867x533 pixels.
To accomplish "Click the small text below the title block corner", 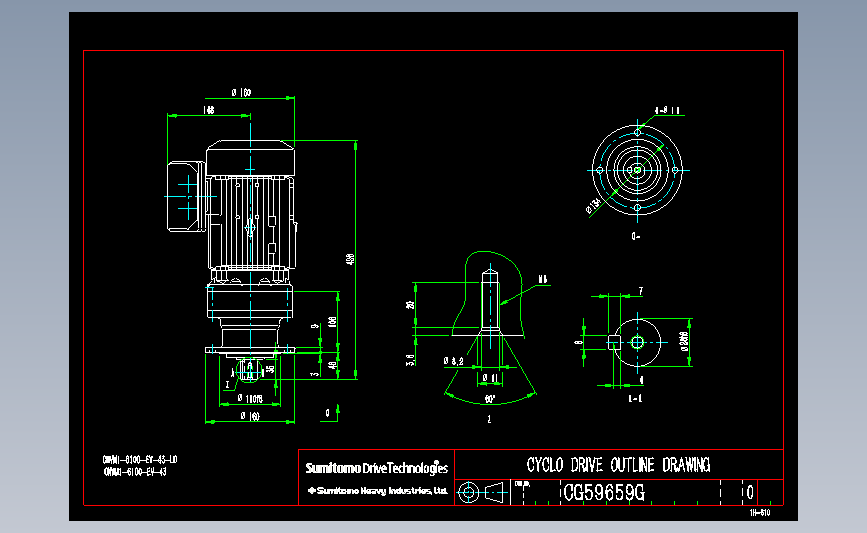I will (760, 513).
